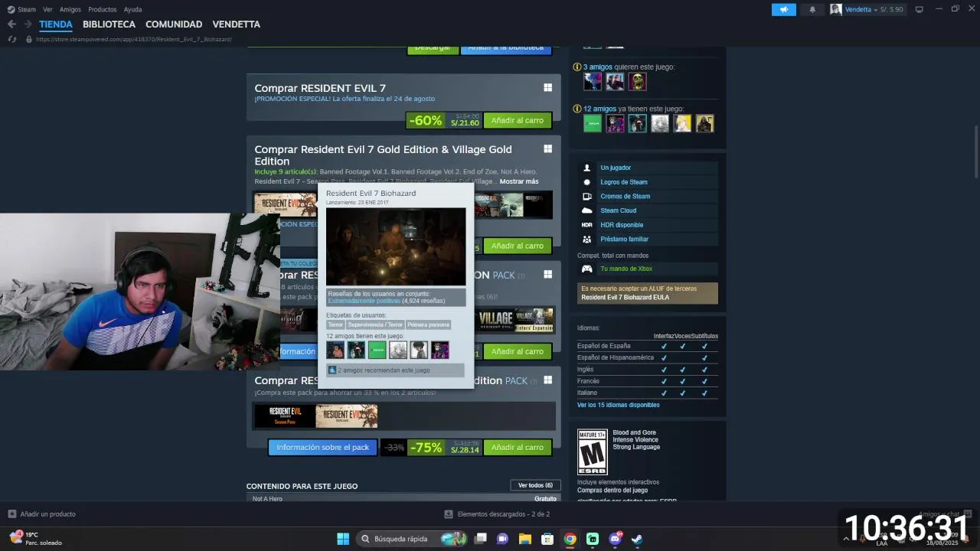
Task: Open Elementos descargados status
Action: [x=503, y=514]
